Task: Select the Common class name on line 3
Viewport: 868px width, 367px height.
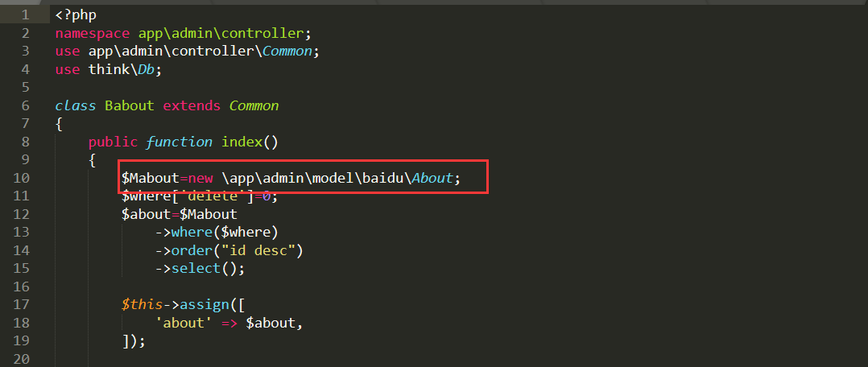Action: tap(288, 52)
